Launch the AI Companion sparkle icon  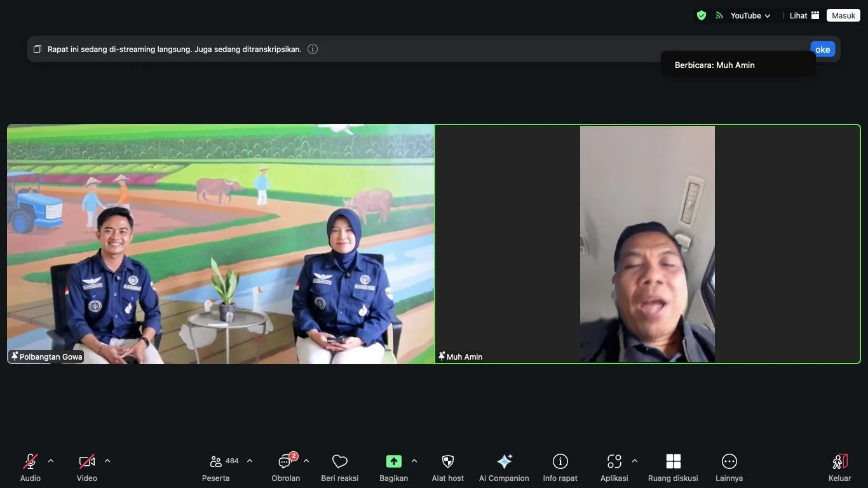pyautogui.click(x=504, y=461)
